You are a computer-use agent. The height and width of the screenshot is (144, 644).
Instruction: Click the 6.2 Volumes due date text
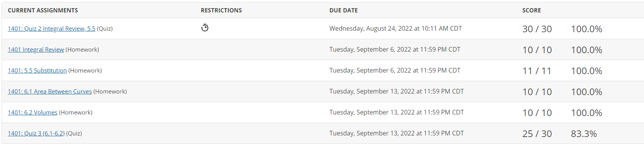point(397,112)
